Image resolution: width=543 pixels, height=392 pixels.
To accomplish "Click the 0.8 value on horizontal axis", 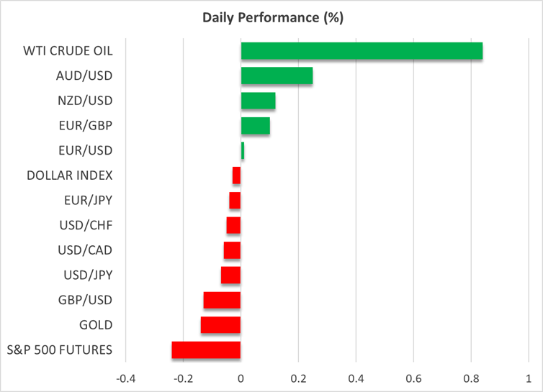I will pyautogui.click(x=470, y=378).
